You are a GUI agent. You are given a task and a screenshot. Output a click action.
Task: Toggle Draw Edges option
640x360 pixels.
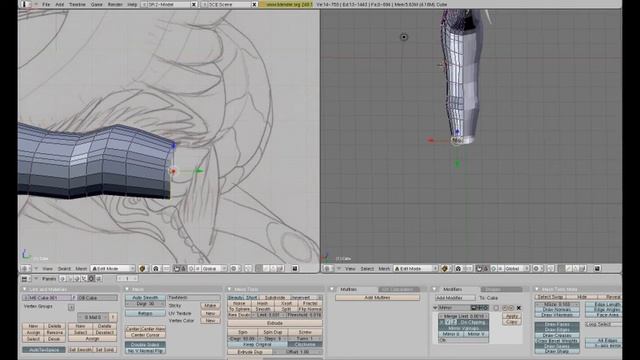[557, 330]
